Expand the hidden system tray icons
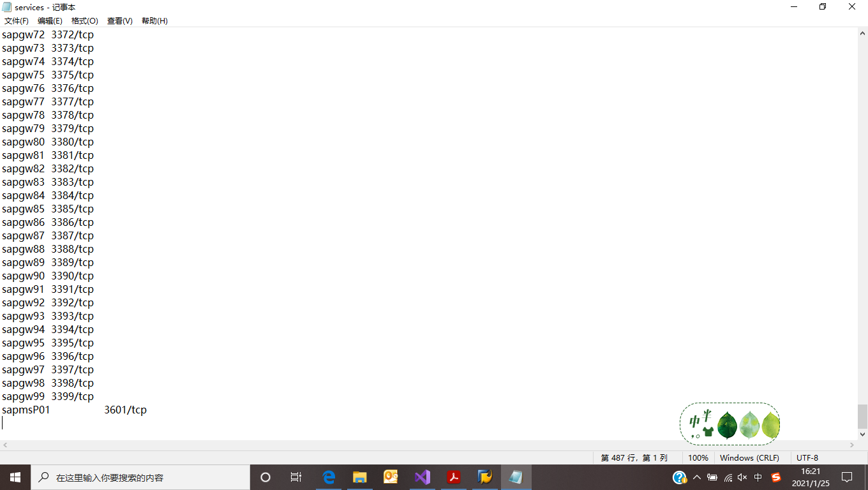This screenshot has height=490, width=868. [697, 477]
